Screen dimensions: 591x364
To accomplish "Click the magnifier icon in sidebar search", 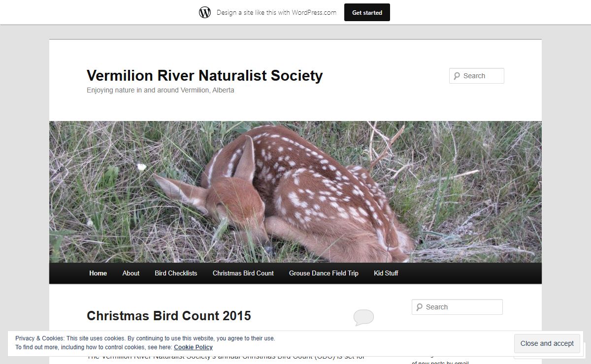I will 419,306.
